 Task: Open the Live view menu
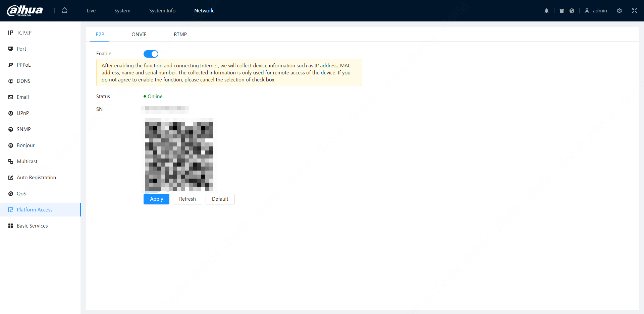tap(91, 11)
